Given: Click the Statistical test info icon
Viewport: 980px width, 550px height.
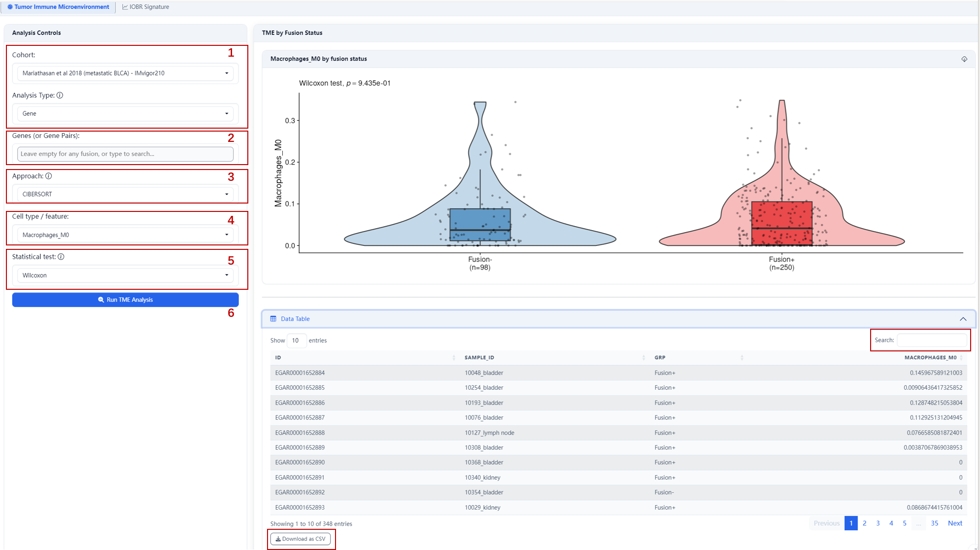Looking at the screenshot, I should (61, 257).
